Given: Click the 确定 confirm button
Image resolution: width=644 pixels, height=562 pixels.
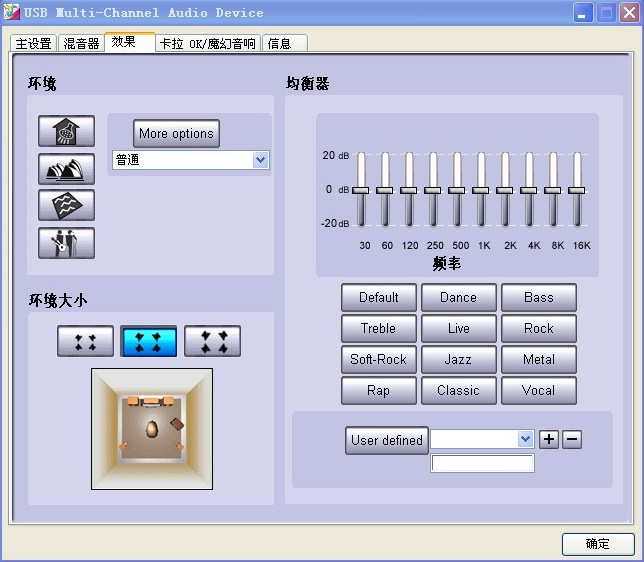Looking at the screenshot, I should point(598,544).
